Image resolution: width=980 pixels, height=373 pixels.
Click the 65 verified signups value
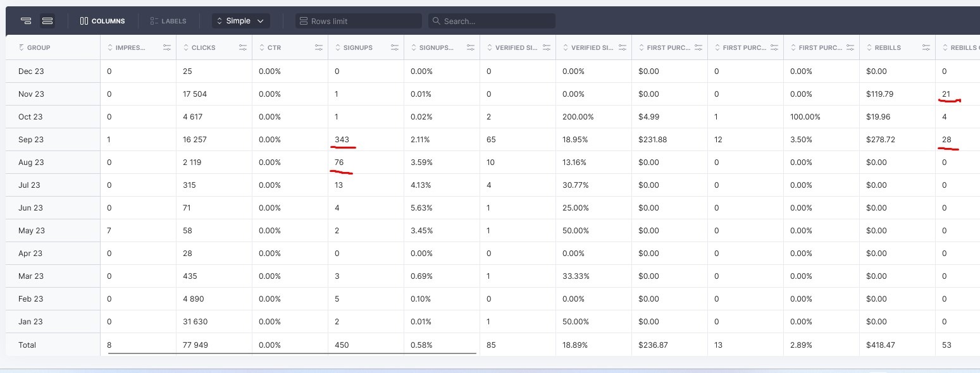491,140
